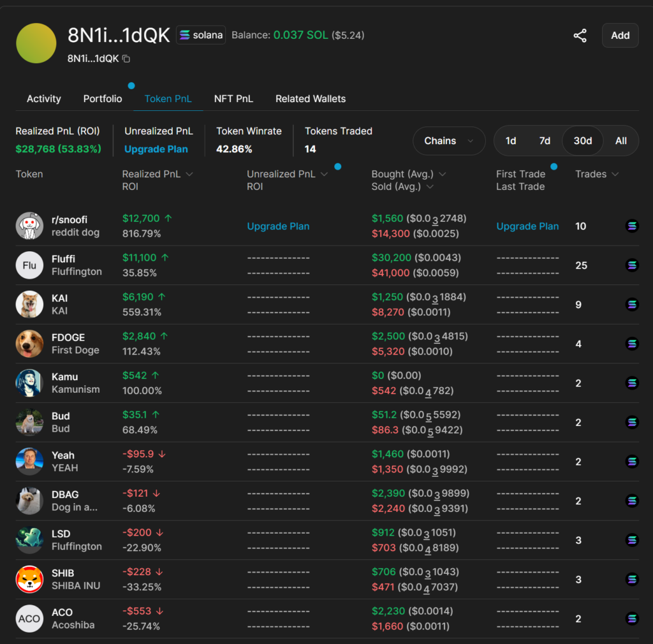This screenshot has width=653, height=644.
Task: Switch to the Related Wallets tab
Action: point(311,99)
